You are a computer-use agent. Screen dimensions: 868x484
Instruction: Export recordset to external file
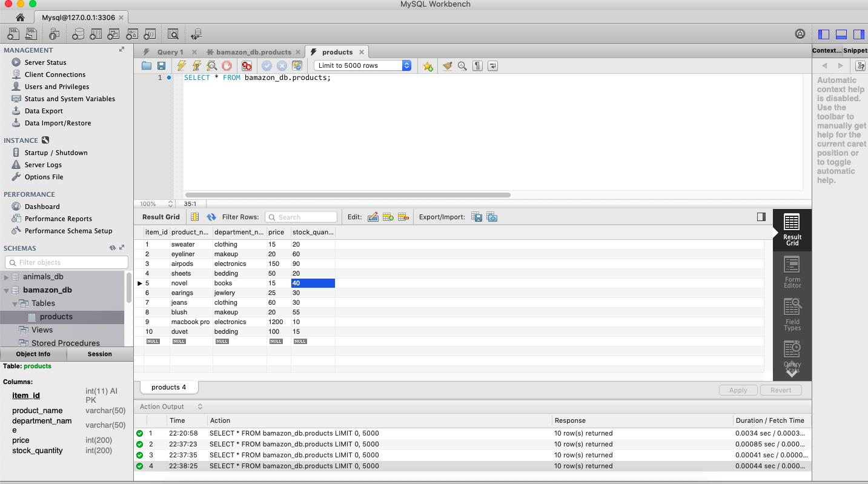477,217
